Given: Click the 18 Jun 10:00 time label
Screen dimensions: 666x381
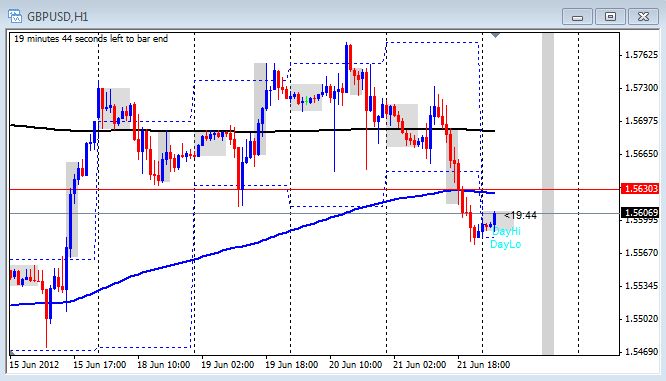Looking at the screenshot, I should coord(164,365).
